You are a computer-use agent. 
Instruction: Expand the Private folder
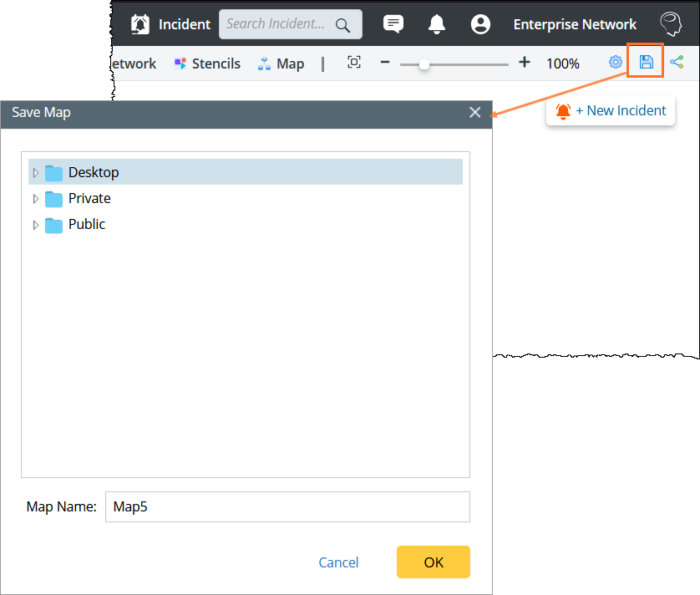pos(36,199)
